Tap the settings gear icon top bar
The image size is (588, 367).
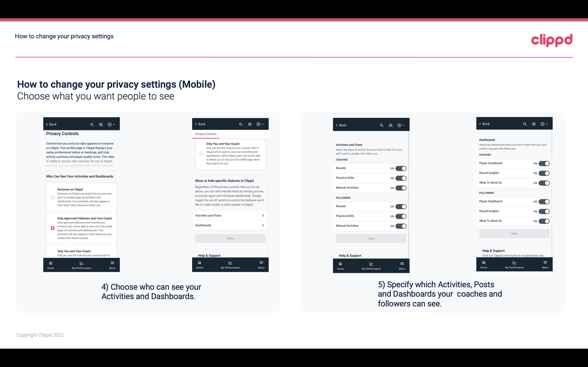pyautogui.click(x=110, y=124)
